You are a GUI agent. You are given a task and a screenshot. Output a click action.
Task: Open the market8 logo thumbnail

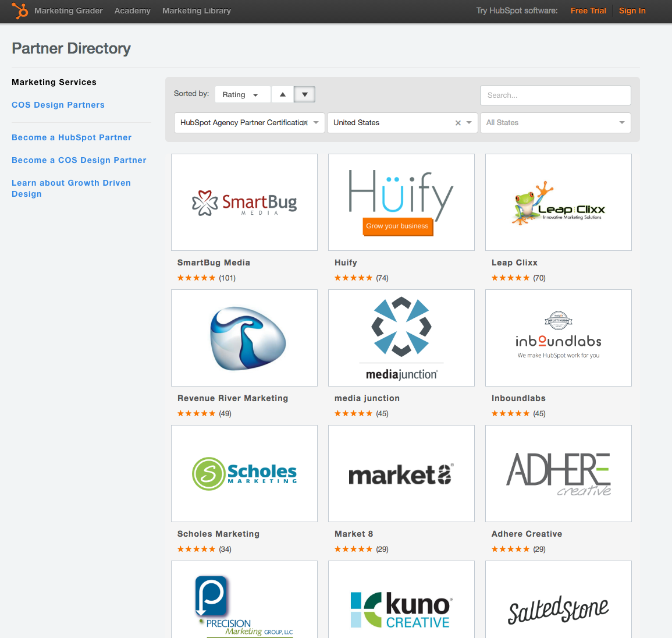401,473
